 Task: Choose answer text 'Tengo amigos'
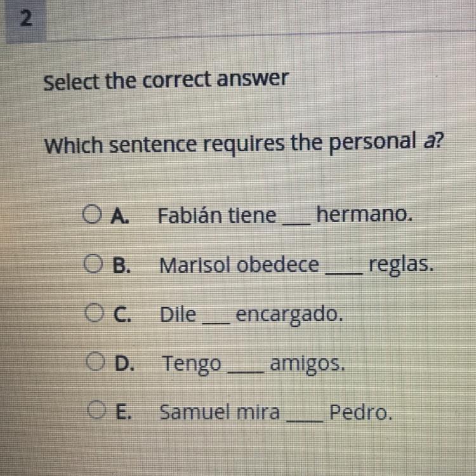(x=253, y=364)
